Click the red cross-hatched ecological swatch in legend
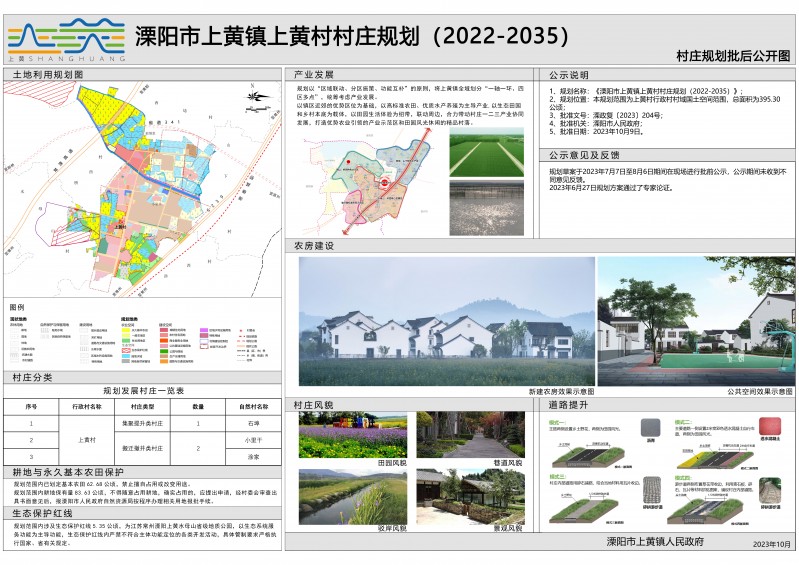The height and width of the screenshot is (565, 799). click(x=126, y=351)
